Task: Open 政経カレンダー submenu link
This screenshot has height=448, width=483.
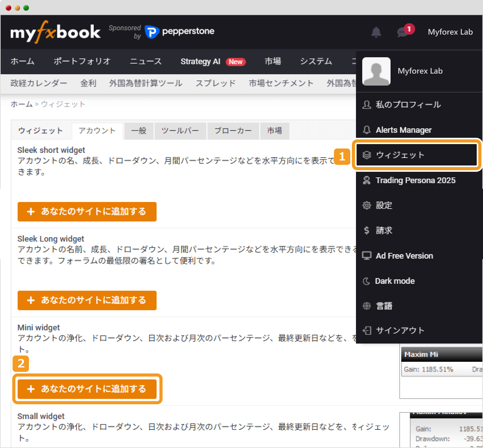Action: pos(39,83)
